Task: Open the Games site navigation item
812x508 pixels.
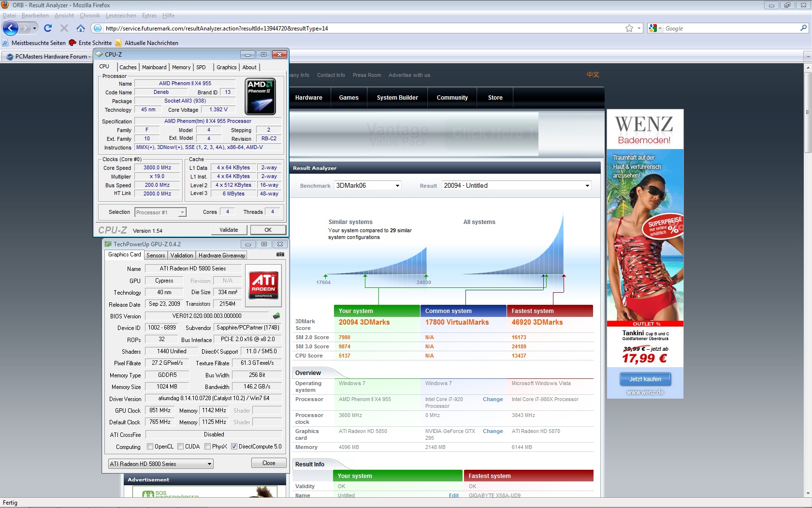Action: [x=348, y=98]
